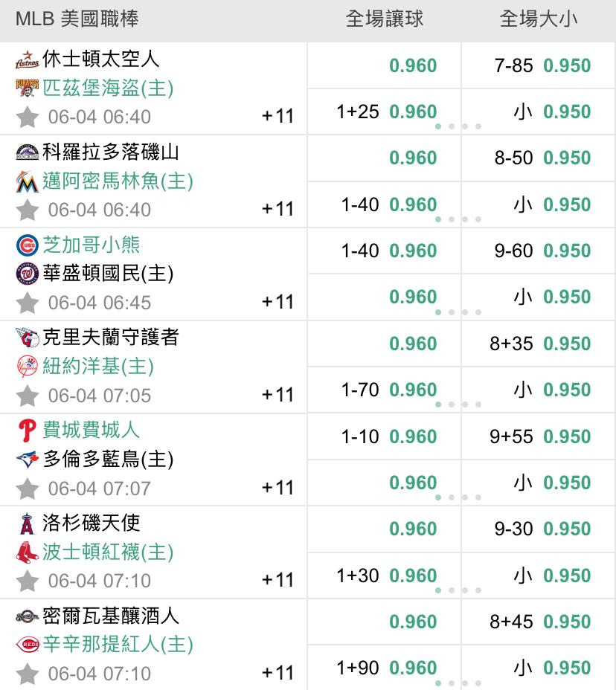
Task: Select the 全場讓球 column header
Action: pyautogui.click(x=384, y=19)
